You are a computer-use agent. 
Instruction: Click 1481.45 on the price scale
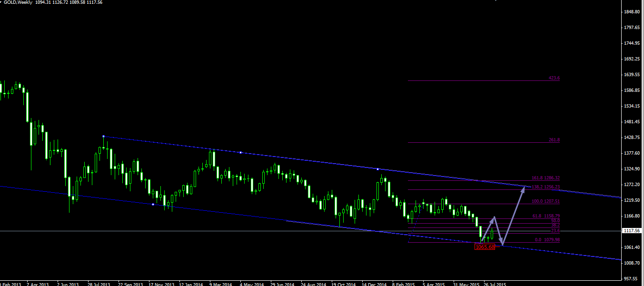pyautogui.click(x=633, y=122)
